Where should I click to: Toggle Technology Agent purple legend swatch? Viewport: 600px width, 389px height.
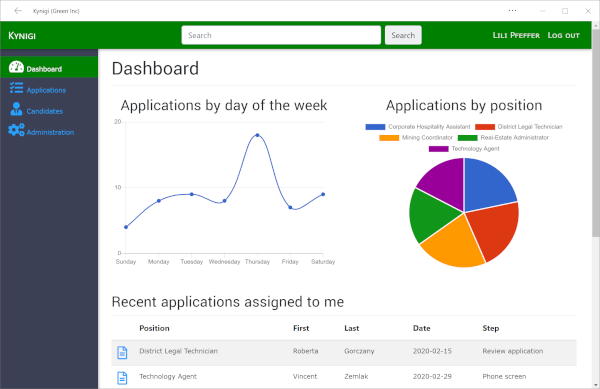point(439,149)
